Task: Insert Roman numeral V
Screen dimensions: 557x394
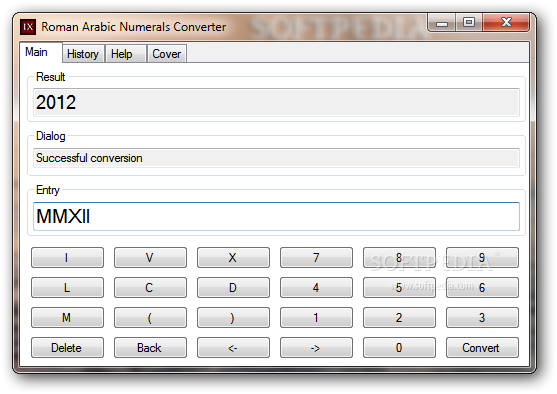Action: pyautogui.click(x=150, y=258)
